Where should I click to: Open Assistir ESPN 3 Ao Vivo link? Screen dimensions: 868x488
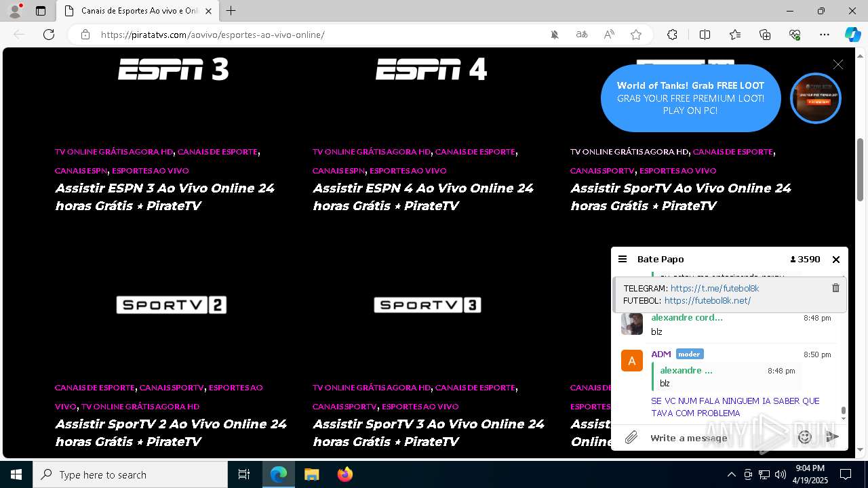[x=165, y=197]
